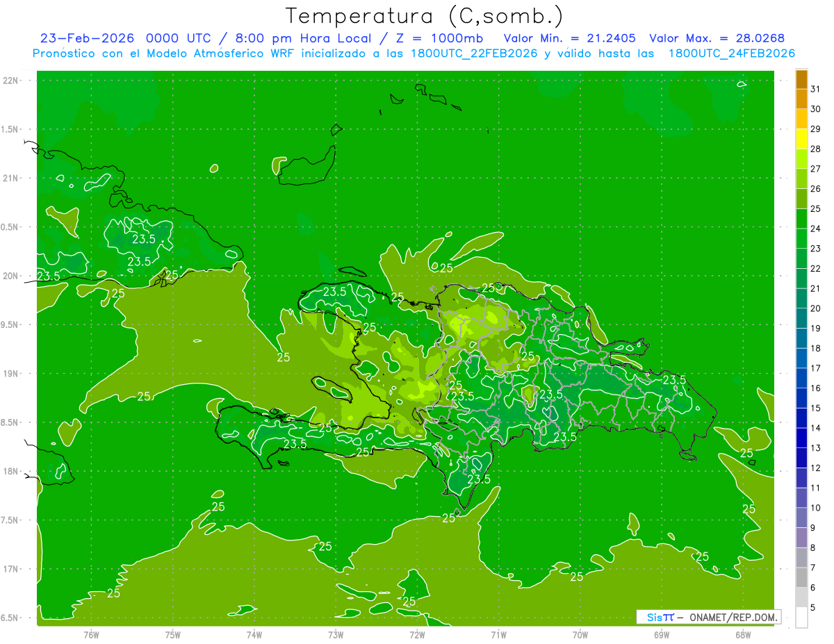Click the 29 label on the color scale
This screenshot has height=644, width=834.
point(816,129)
